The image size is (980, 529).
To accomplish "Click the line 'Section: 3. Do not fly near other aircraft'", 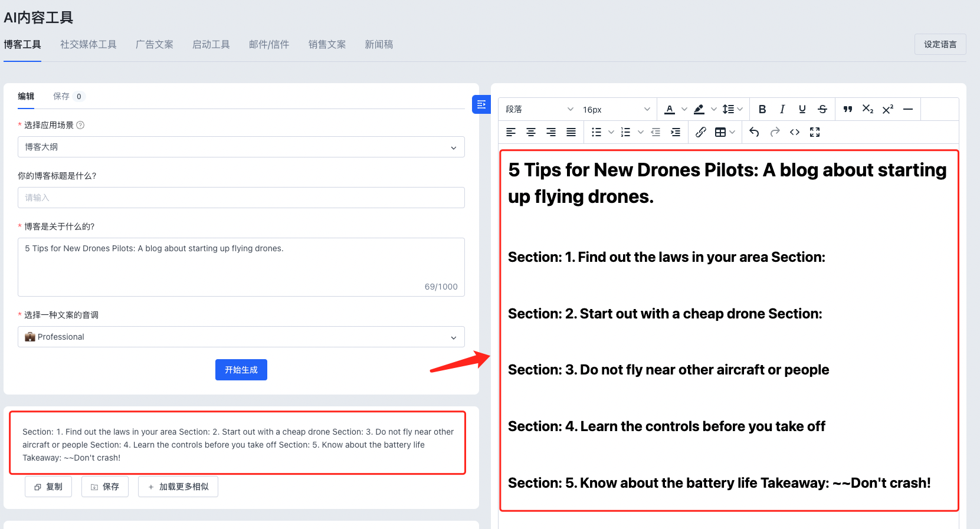I will click(668, 370).
